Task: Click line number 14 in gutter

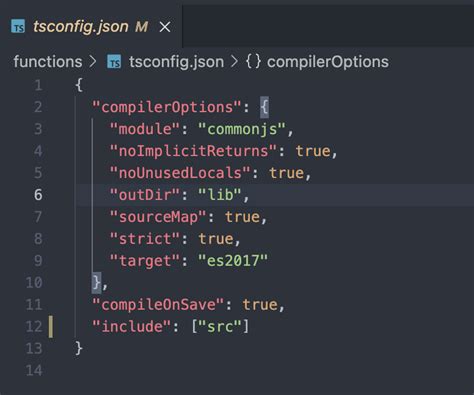Action: pyautogui.click(x=34, y=371)
